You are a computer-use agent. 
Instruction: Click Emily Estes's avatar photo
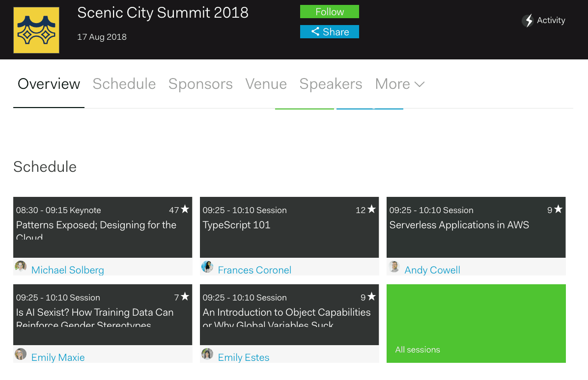click(x=207, y=354)
